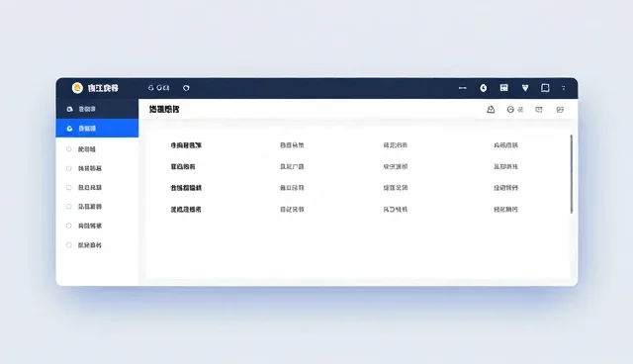The image size is (633, 364).
Task: Select the blue highlighted sidebar item
Action: click(x=97, y=129)
